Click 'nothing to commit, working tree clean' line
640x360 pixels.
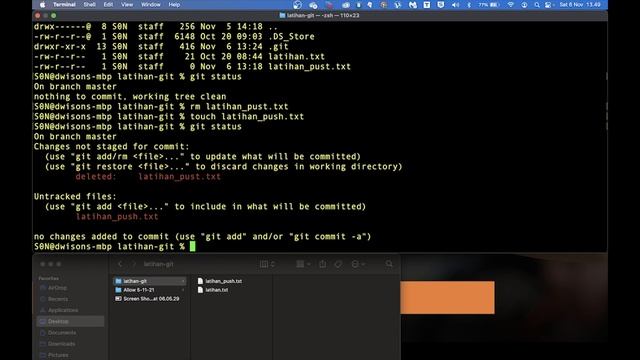(x=130, y=97)
